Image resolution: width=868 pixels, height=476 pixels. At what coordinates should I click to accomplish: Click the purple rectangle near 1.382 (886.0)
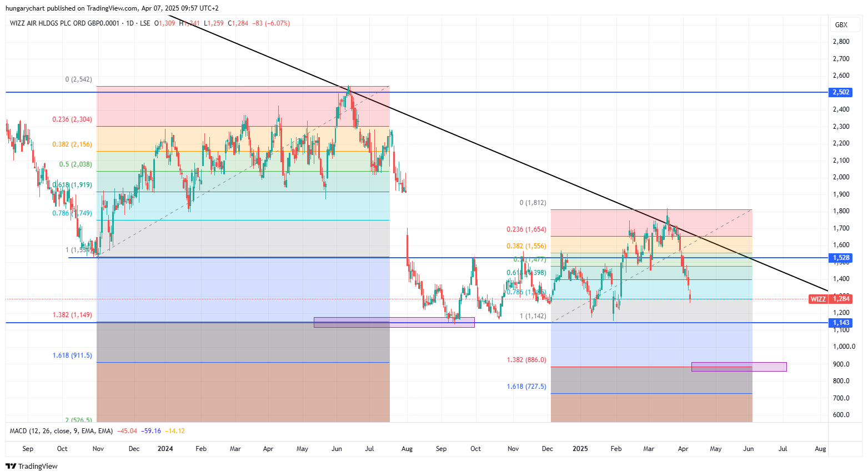pos(739,367)
